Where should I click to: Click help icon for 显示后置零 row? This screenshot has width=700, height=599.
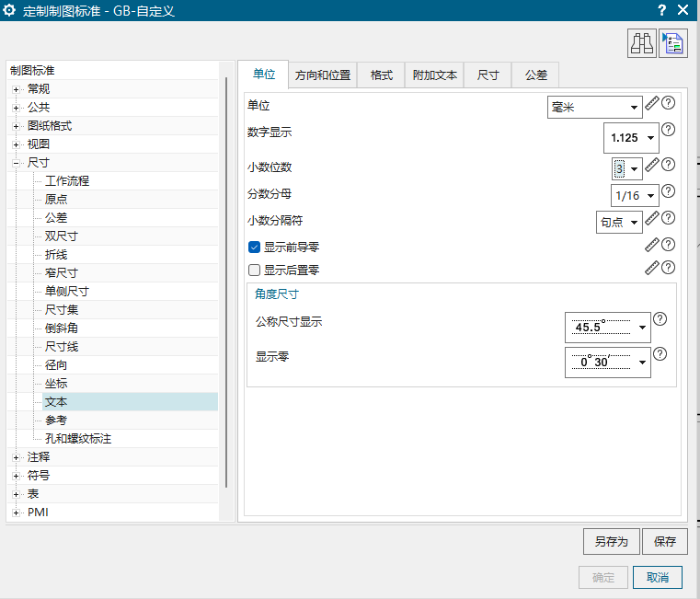click(668, 268)
